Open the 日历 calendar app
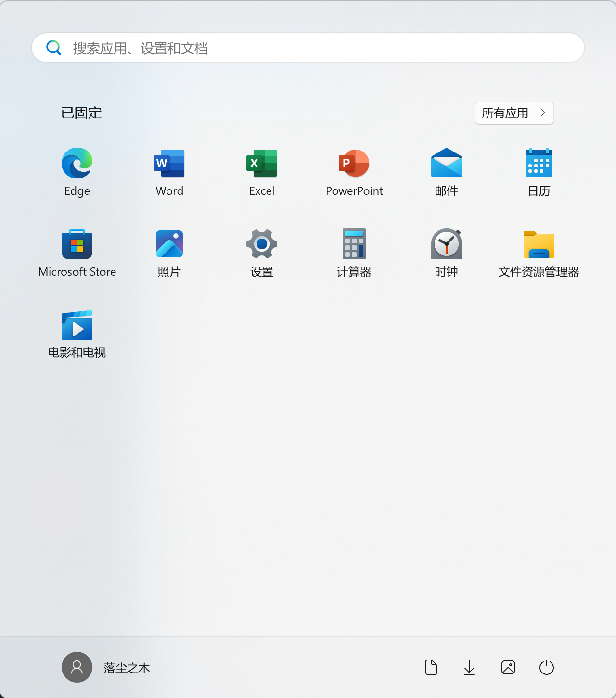The width and height of the screenshot is (616, 698). click(x=539, y=172)
